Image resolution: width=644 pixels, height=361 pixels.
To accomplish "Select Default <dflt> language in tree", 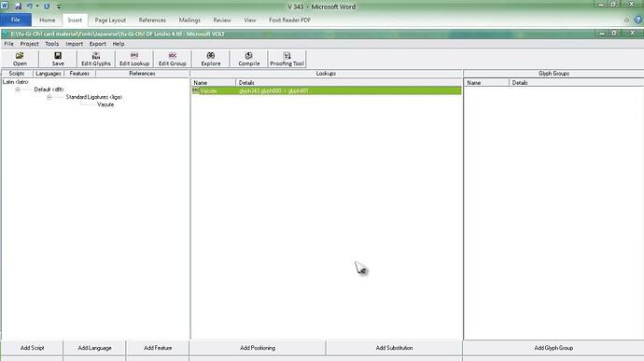I will [x=49, y=90].
